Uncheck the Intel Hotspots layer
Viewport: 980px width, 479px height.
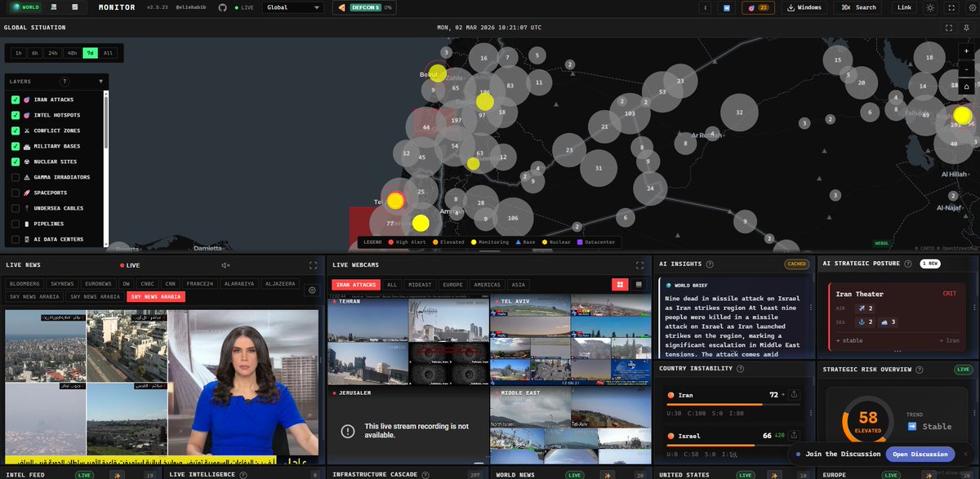click(16, 115)
